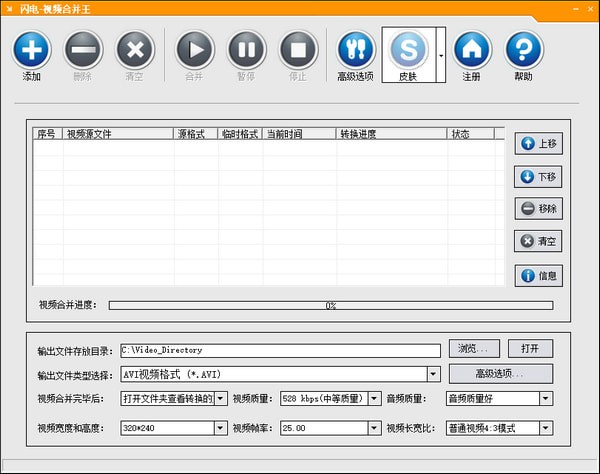Click the 删除 minus toolbar icon
Image resolution: width=600 pixels, height=474 pixels.
83,49
